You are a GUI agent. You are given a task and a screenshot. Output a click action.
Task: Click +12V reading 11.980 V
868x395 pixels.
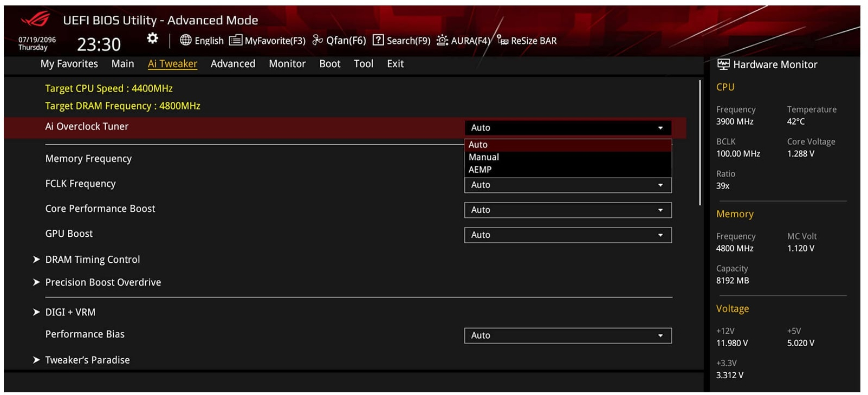[732, 343]
